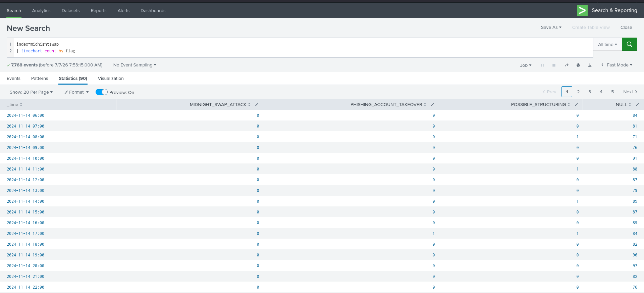Click the Print results icon
The image size is (644, 293).
pyautogui.click(x=578, y=65)
